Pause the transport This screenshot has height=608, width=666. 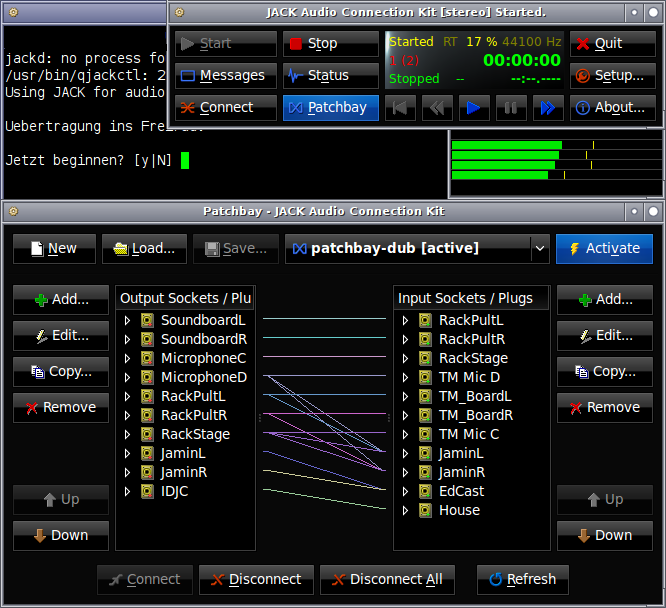click(511, 108)
